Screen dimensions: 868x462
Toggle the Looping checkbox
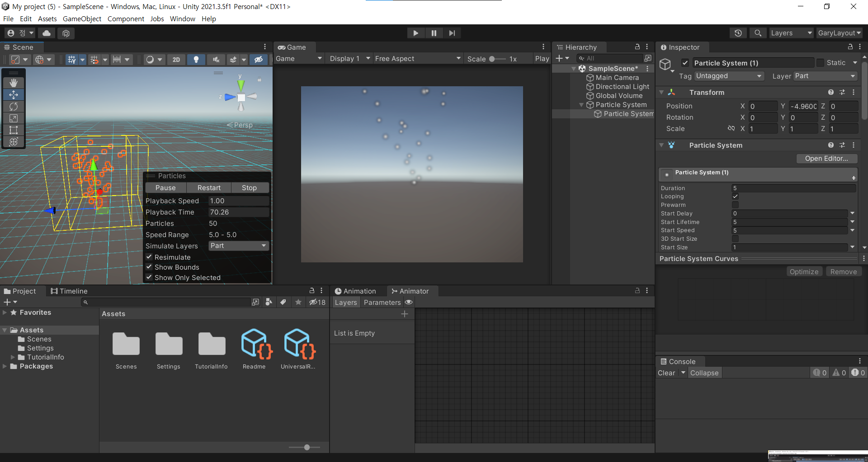click(735, 196)
